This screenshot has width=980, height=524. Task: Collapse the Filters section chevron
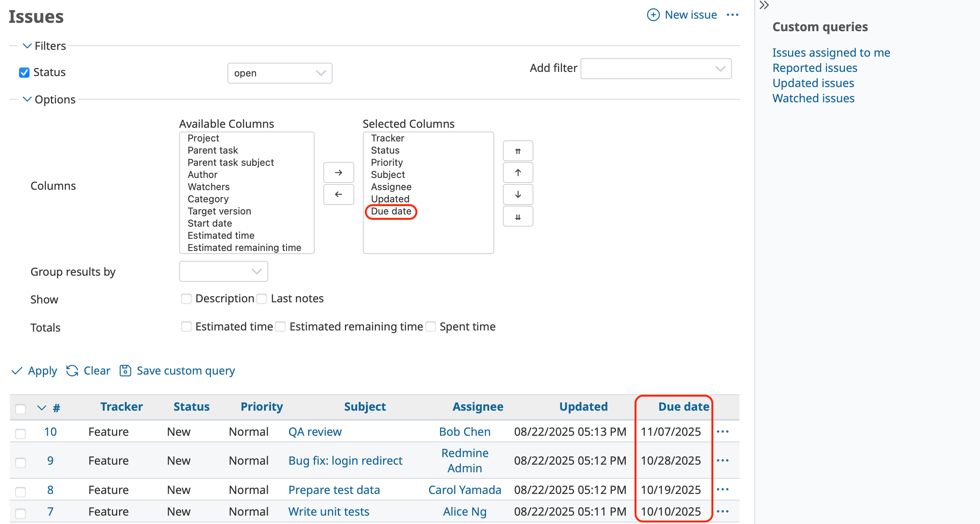pyautogui.click(x=27, y=46)
